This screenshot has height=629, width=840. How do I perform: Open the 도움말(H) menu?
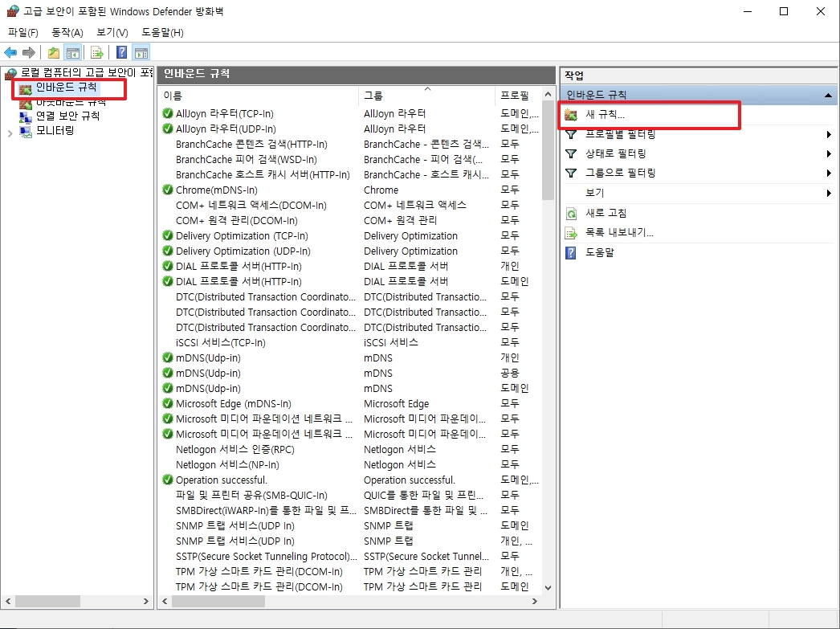point(162,33)
